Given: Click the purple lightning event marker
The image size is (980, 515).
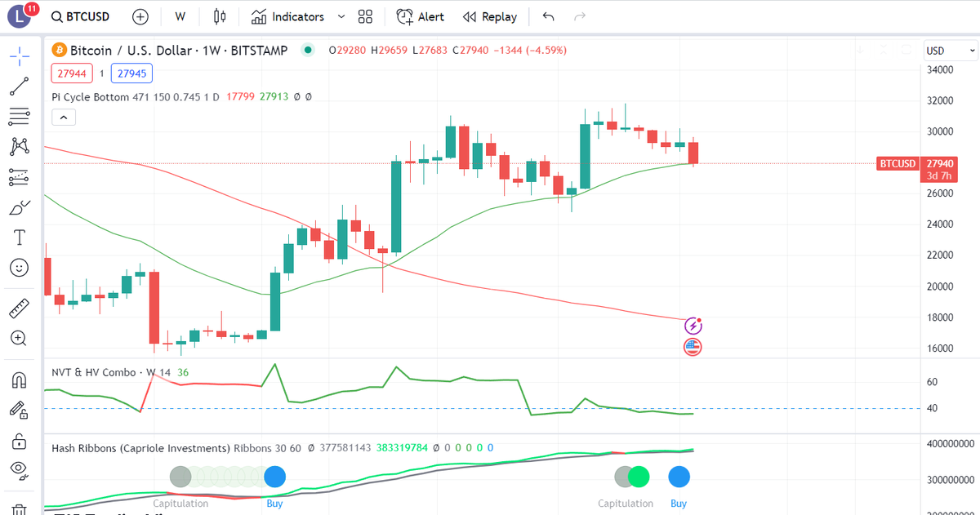Looking at the screenshot, I should coord(693,326).
